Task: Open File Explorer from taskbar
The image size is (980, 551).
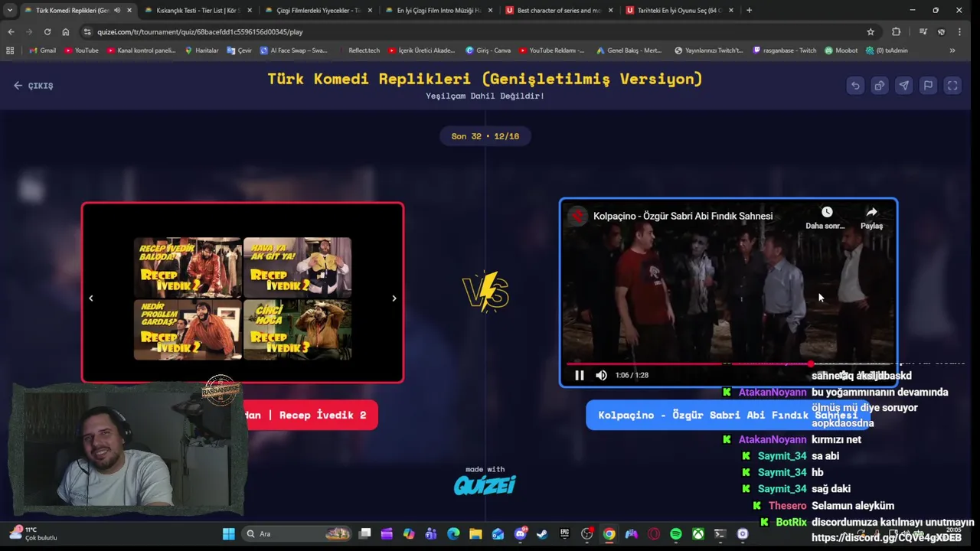Action: [x=475, y=534]
